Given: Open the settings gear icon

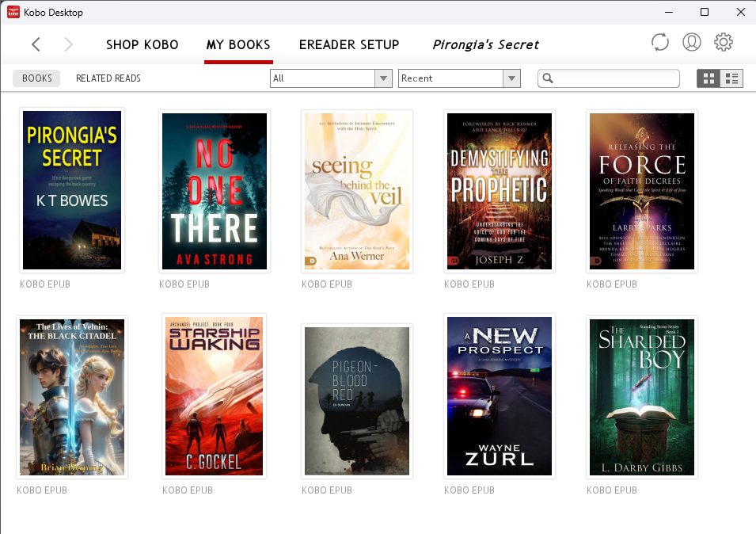Looking at the screenshot, I should pos(724,41).
